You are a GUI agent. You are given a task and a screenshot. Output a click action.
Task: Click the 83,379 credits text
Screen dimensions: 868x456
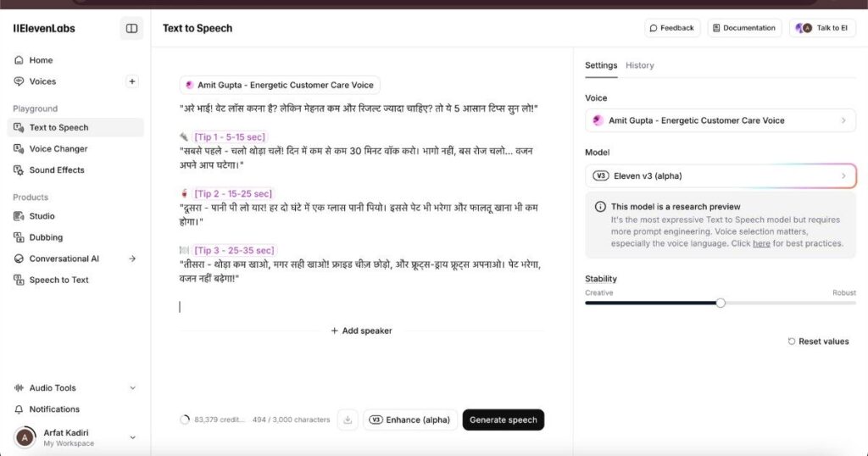pos(220,420)
